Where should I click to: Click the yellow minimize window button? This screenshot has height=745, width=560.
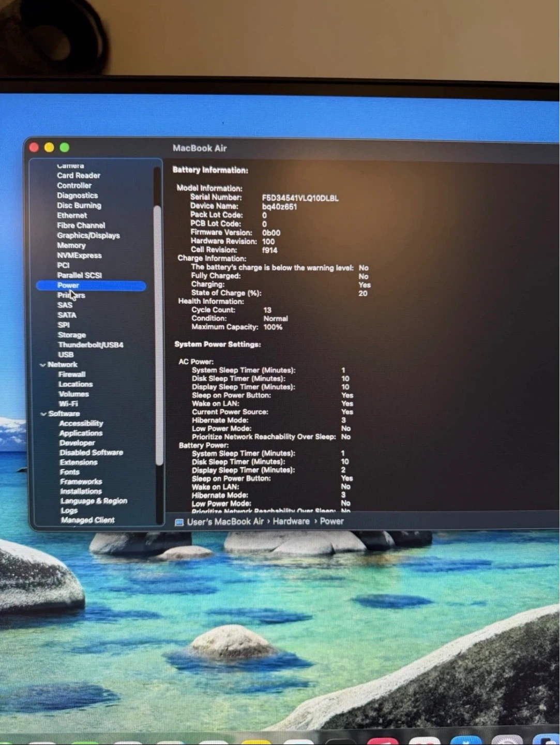[49, 147]
